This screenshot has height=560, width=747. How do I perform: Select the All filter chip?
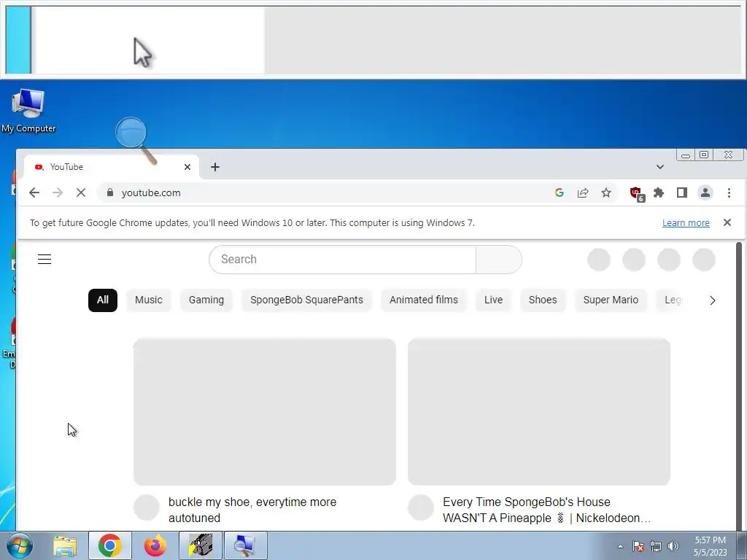tap(102, 300)
